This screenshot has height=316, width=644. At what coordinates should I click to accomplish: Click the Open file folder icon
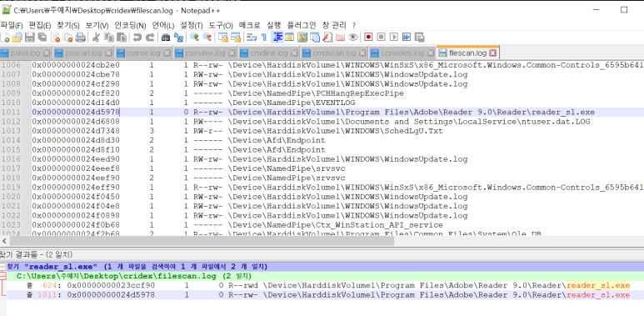(17, 38)
